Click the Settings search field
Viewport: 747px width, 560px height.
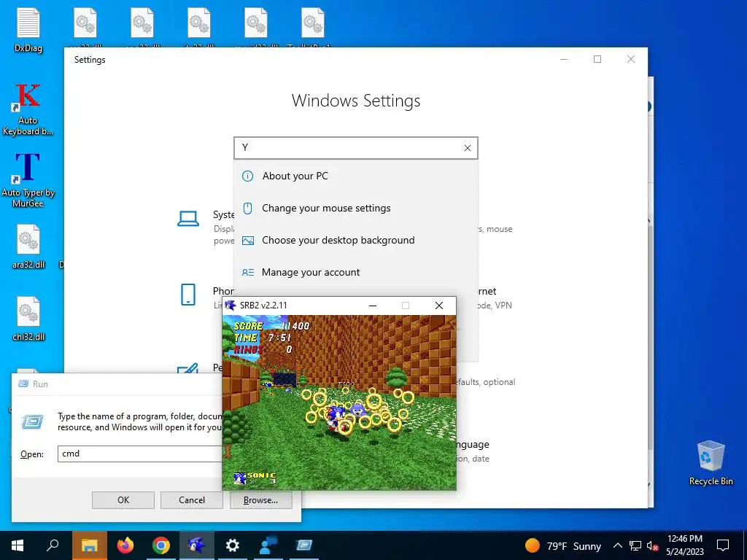tap(356, 148)
